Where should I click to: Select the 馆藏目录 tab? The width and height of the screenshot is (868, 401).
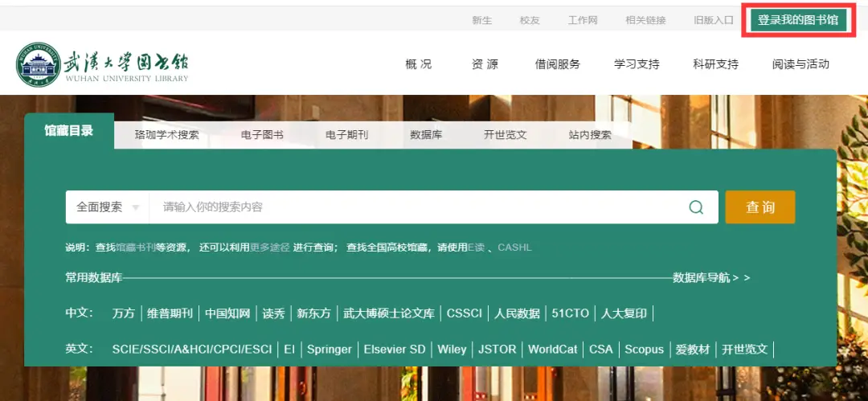[69, 131]
